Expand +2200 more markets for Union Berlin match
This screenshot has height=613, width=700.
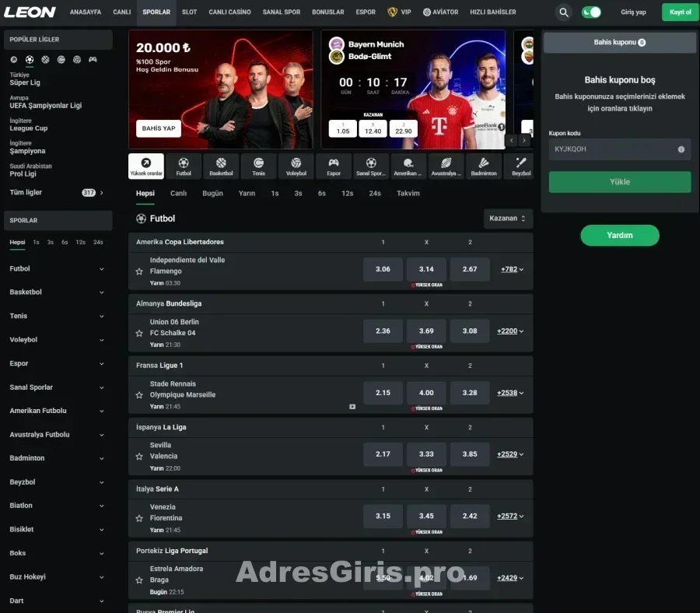510,331
